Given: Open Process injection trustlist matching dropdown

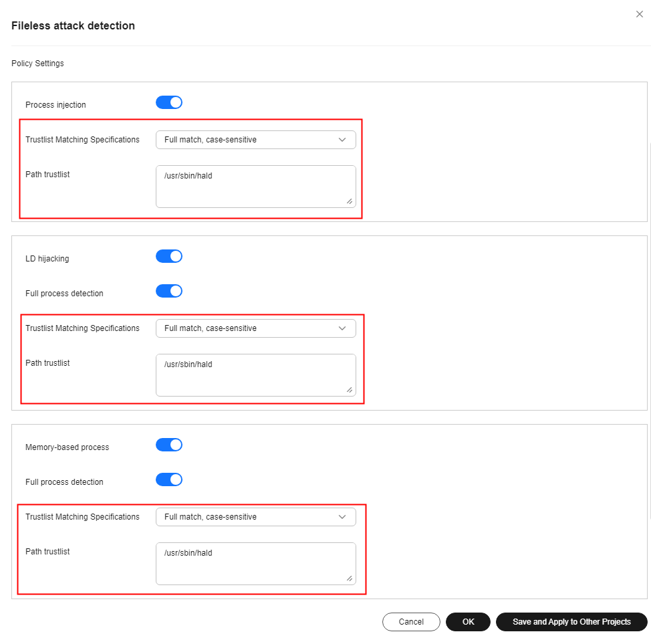Looking at the screenshot, I should (256, 140).
